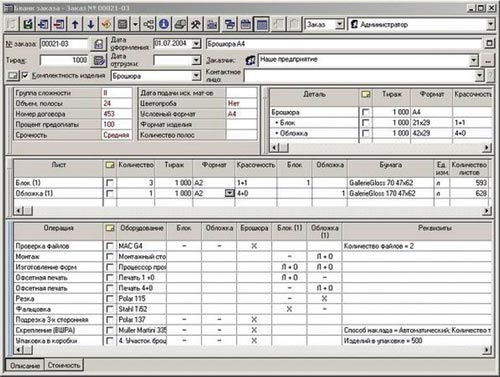Open the Наше предприятие customer dropdown
This screenshot has height=377, width=500.
pyautogui.click(x=473, y=60)
